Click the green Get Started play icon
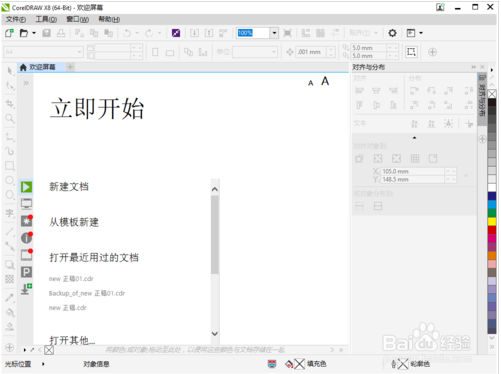The width and height of the screenshot is (501, 374). [x=26, y=187]
